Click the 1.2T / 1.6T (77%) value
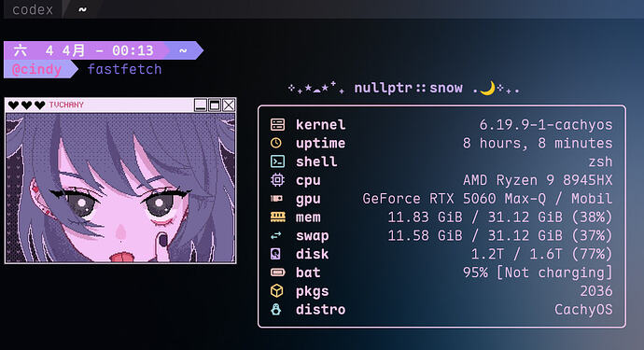Screen dimensions: 644x350 tap(541, 254)
